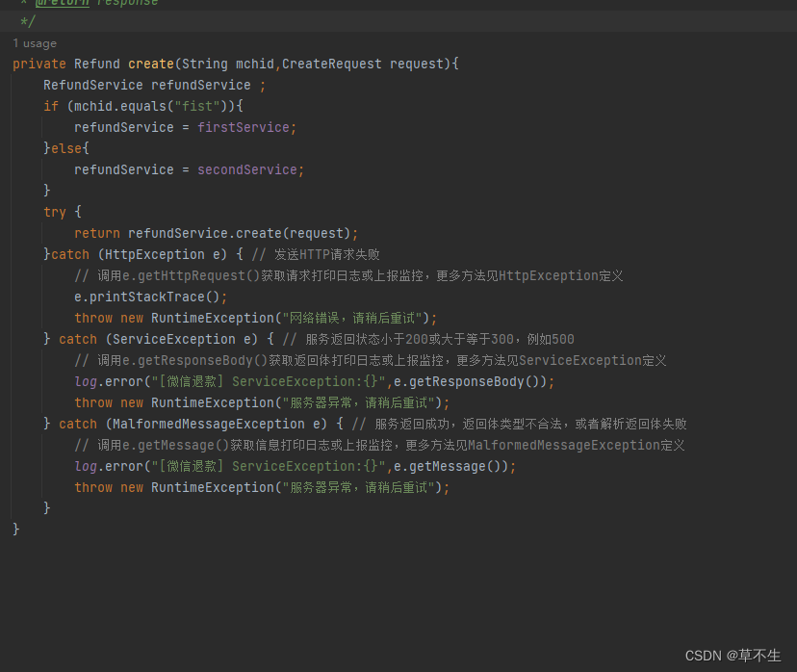Place cursor on method name 'create'
The image size is (797, 672).
[148, 64]
